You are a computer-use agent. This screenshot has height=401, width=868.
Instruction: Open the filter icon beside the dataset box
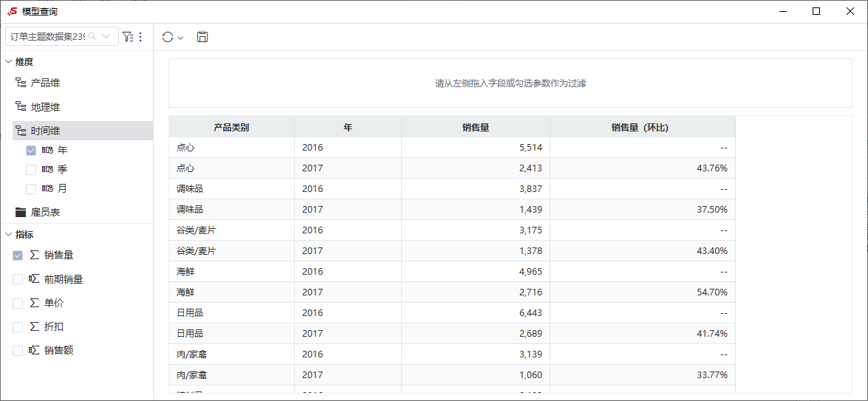(127, 37)
